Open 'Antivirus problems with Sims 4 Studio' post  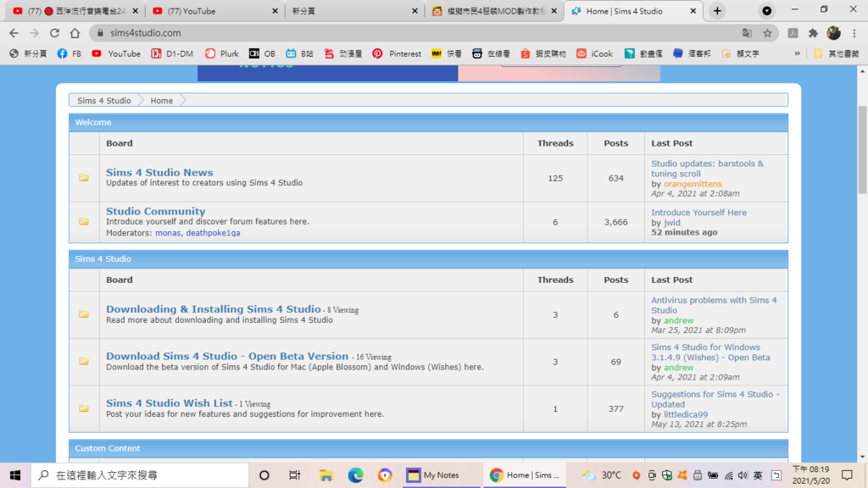coord(714,305)
